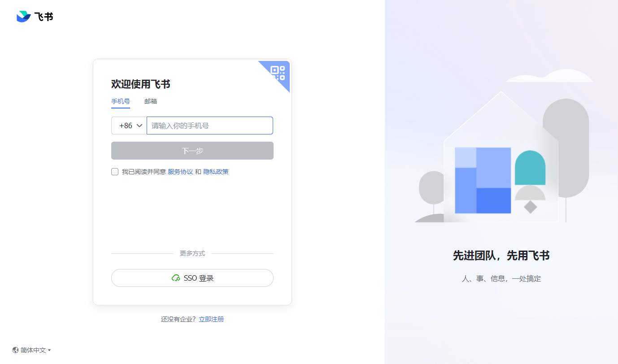The width and height of the screenshot is (618, 364).
Task: Click the SSO 登录 button
Action: pyautogui.click(x=192, y=278)
